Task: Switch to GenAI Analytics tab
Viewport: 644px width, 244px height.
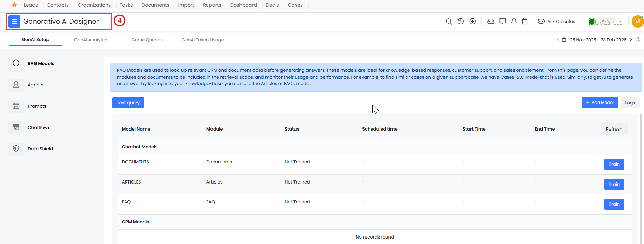Action: (x=91, y=40)
